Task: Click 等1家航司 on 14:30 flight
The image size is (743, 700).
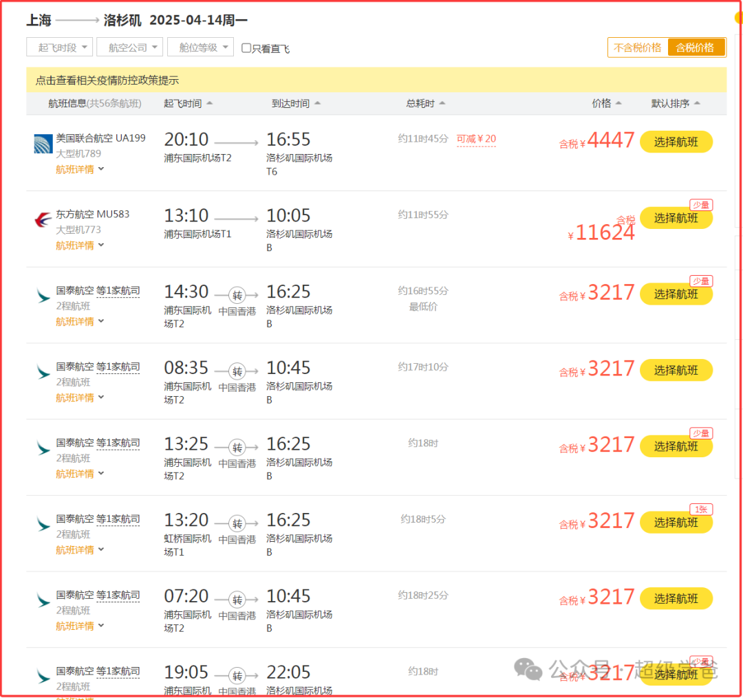Action: point(118,291)
